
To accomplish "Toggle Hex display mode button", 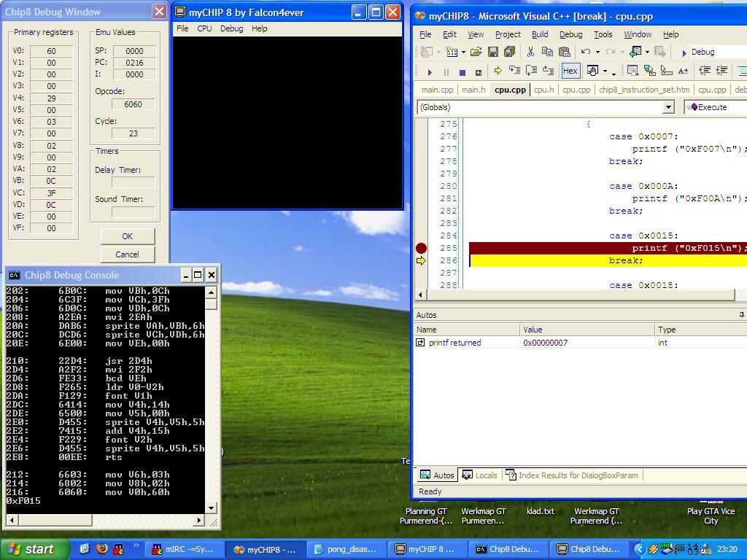I will [x=570, y=71].
